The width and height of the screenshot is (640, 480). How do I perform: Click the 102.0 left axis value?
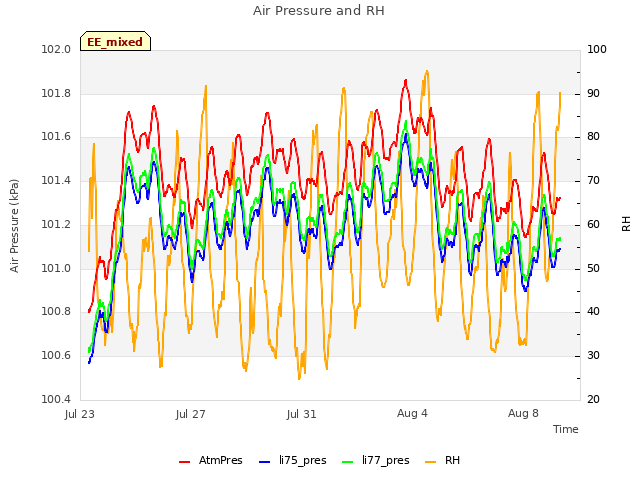pyautogui.click(x=56, y=50)
